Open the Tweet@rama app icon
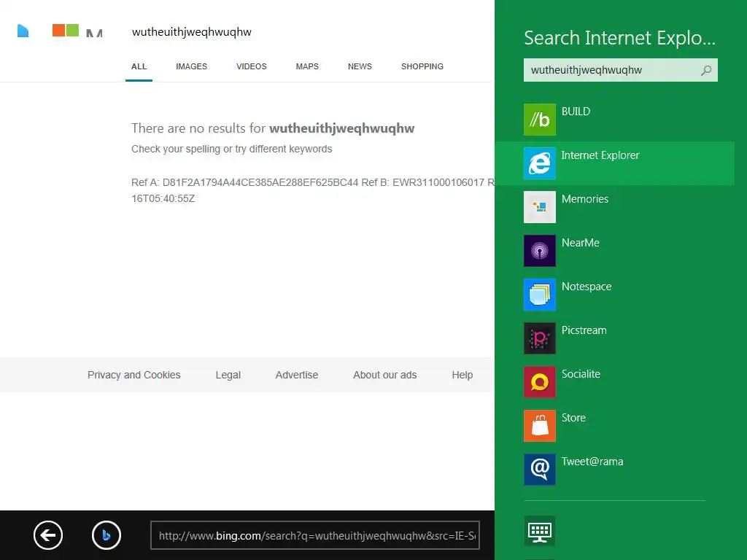This screenshot has height=560, width=747. pyautogui.click(x=539, y=470)
